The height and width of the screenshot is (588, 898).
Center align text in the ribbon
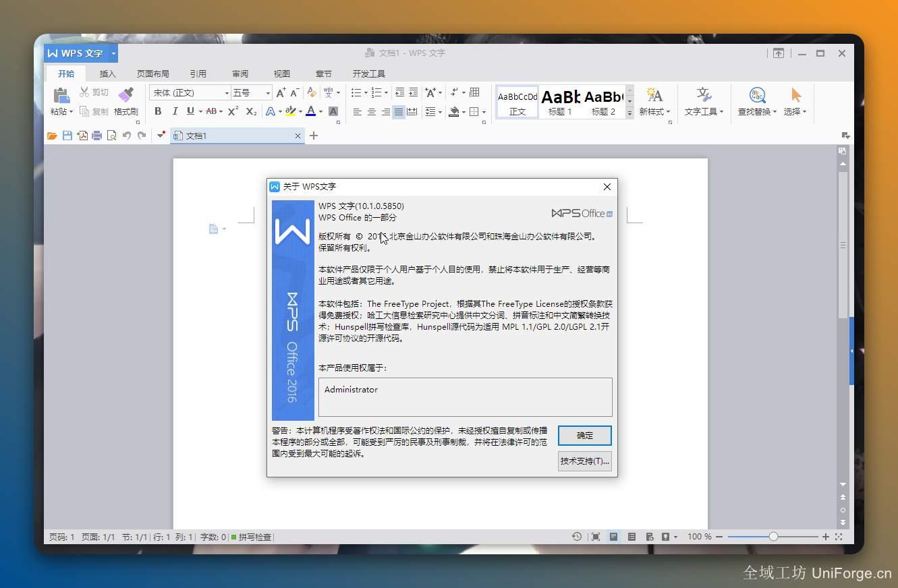tap(372, 112)
